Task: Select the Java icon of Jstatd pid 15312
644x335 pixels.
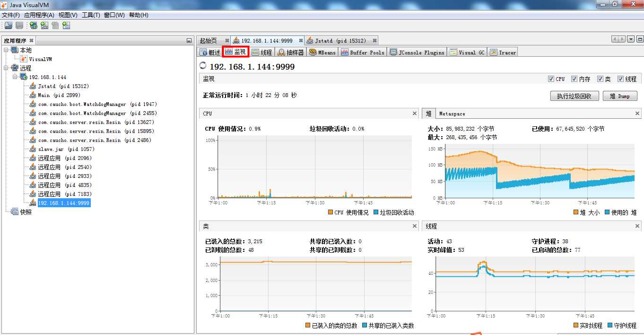Action: (x=33, y=86)
